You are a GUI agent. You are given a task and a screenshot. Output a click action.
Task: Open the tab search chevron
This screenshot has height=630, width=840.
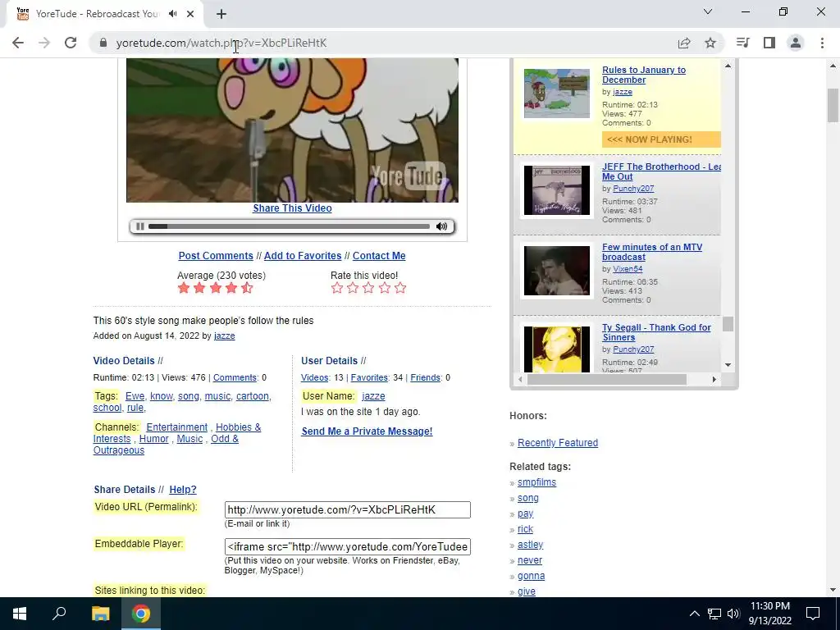pos(708,11)
